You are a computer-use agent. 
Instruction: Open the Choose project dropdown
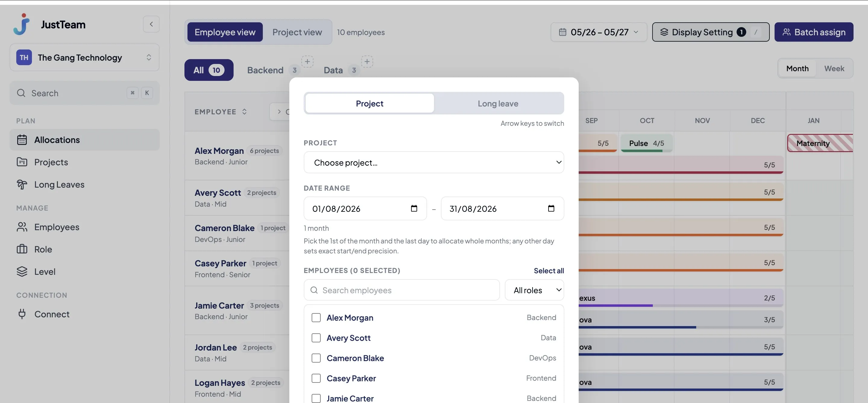tap(434, 163)
